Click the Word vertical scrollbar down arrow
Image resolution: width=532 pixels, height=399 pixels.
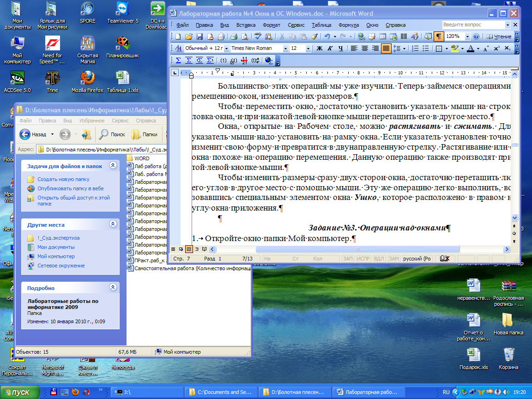click(515, 218)
